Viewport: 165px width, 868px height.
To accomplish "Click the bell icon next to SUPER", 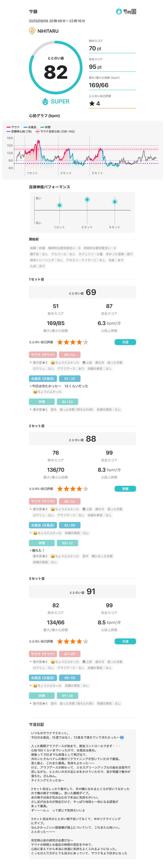I will (x=45, y=101).
